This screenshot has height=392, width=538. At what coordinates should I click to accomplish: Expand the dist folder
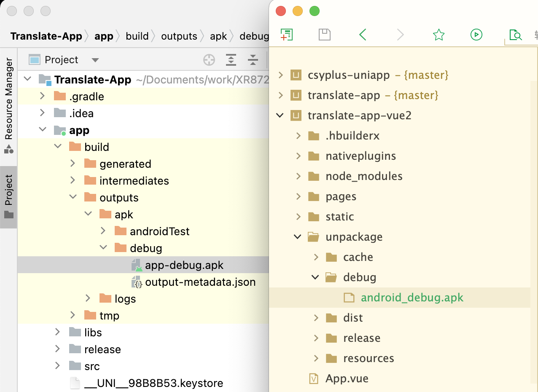tap(316, 318)
